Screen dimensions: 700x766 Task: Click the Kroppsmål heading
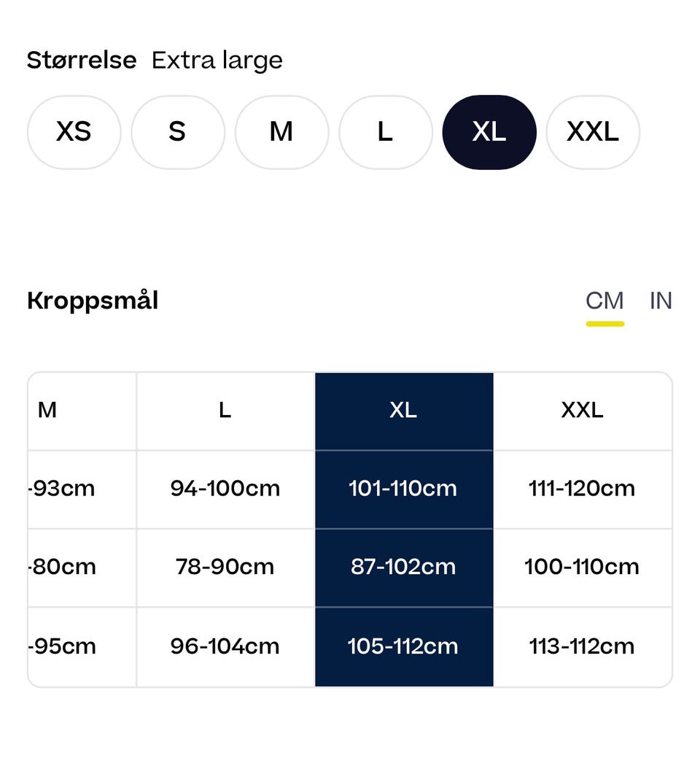tap(93, 301)
